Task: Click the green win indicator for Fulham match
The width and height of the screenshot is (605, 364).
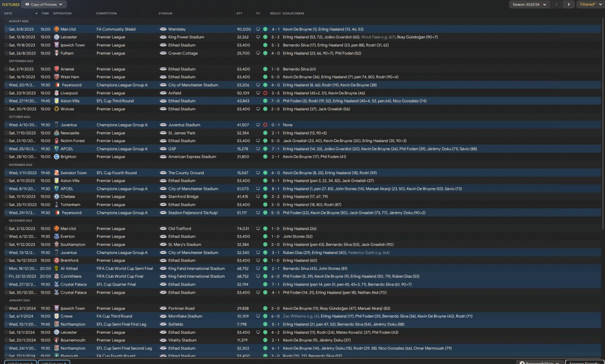Action: [265, 53]
